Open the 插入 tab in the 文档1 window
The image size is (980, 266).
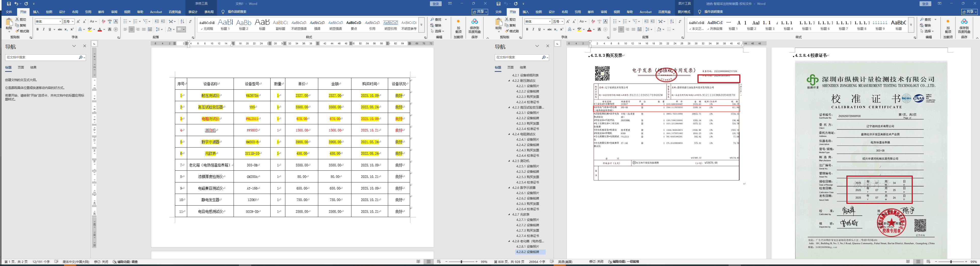tap(36, 12)
